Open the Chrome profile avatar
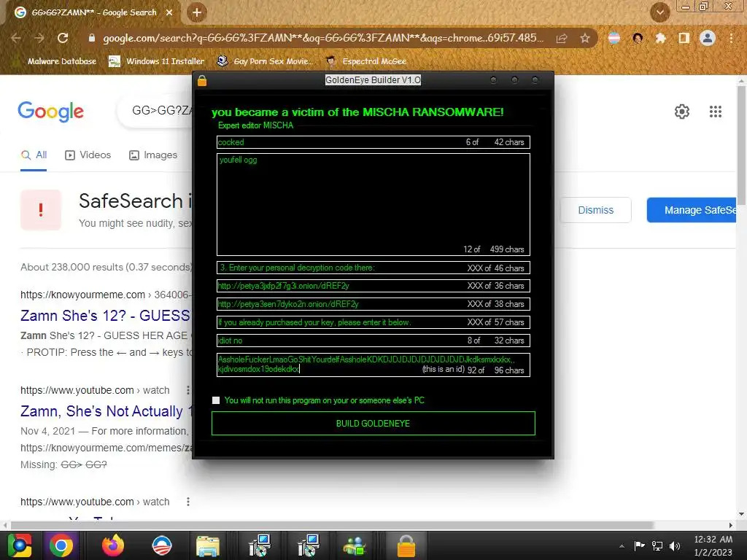Viewport: 747px width, 560px height. point(708,38)
